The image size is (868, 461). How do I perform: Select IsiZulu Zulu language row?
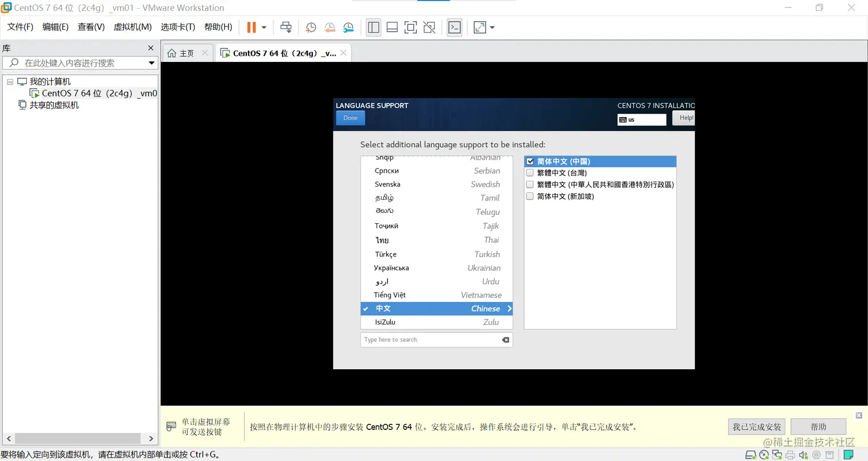pyautogui.click(x=436, y=322)
